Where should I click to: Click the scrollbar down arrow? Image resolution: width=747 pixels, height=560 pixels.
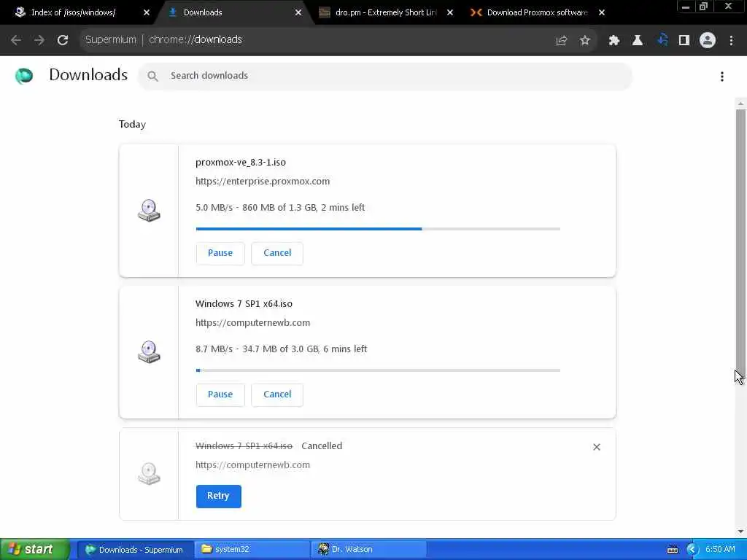740,532
